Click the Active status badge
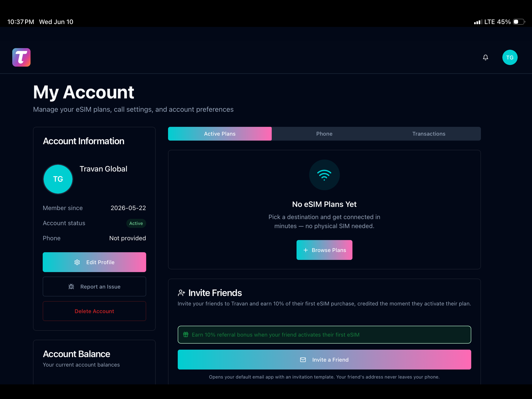 [136, 223]
